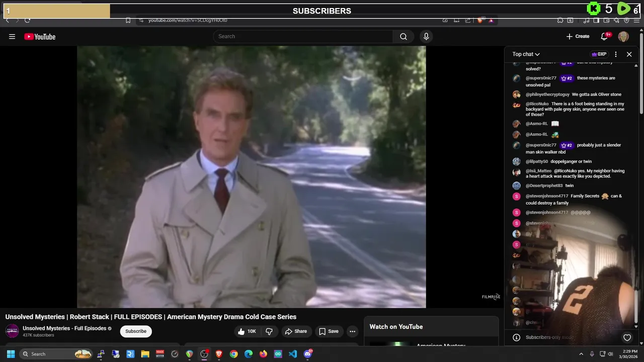Save the video to a playlist
The height and width of the screenshot is (362, 644).
329,331
